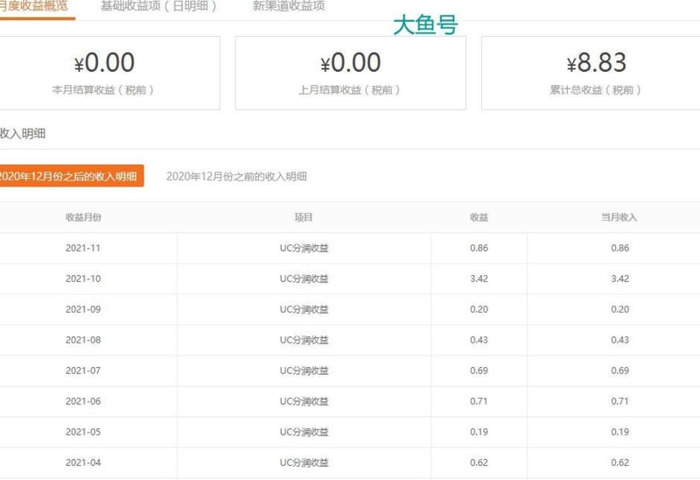Select the 2021-11 month cell
The image size is (700, 480).
pos(83,248)
